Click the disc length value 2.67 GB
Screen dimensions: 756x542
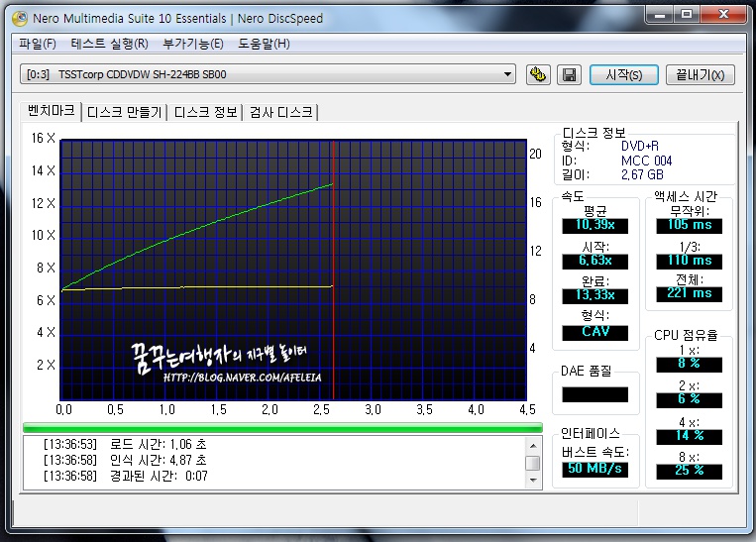(642, 174)
